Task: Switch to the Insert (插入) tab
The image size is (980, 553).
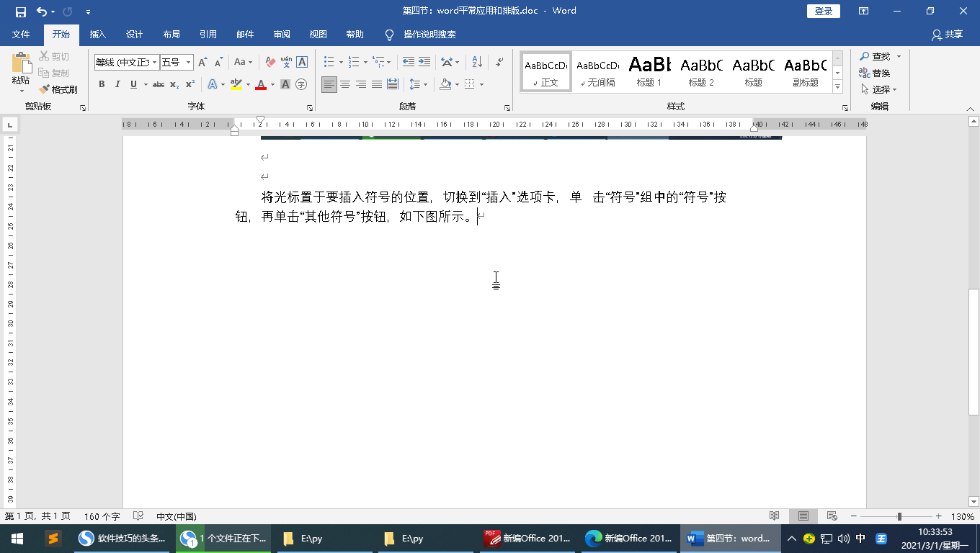Action: click(97, 35)
